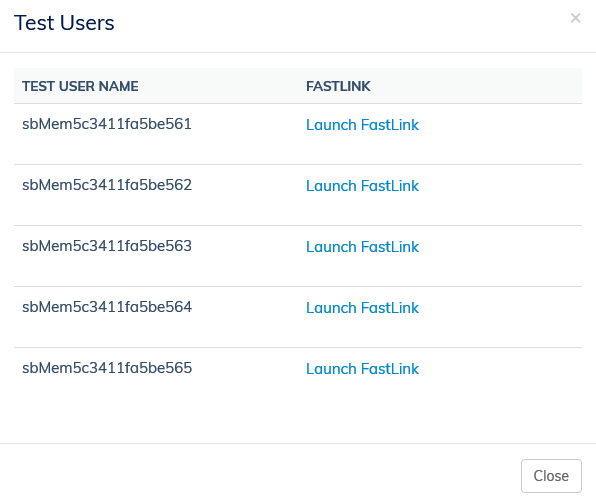Image resolution: width=596 pixels, height=504 pixels.
Task: Select test user name sbMem5c3411fa5be563
Action: click(x=107, y=246)
